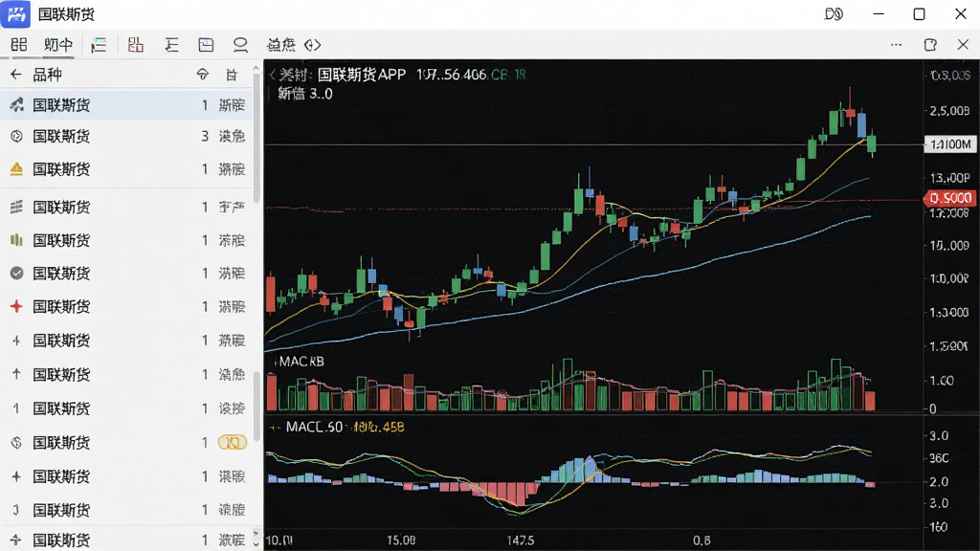
Task: Click the 15.08 time axis label
Action: pos(401,540)
